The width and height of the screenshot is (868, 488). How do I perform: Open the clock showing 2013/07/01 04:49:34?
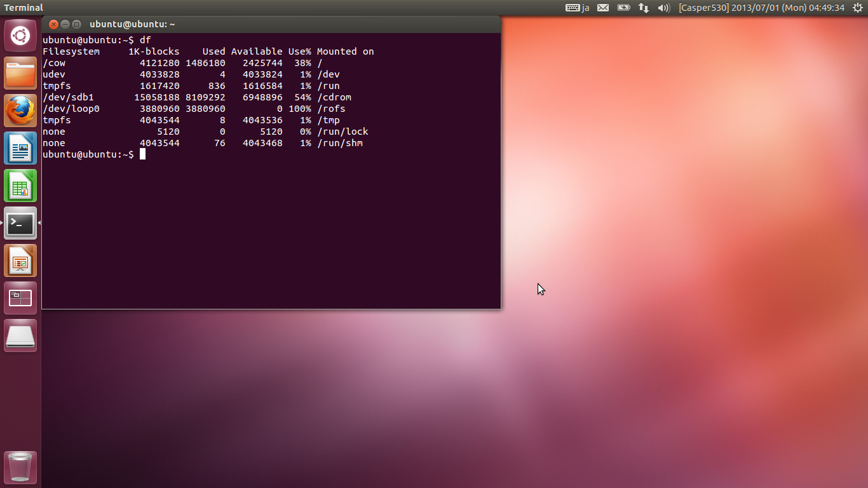click(762, 8)
